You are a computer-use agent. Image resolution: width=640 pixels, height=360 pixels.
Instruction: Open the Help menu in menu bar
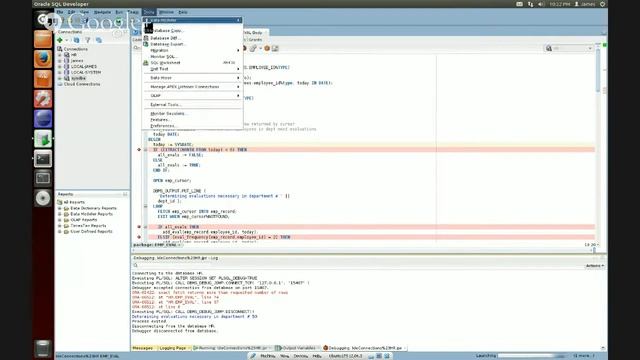point(183,12)
